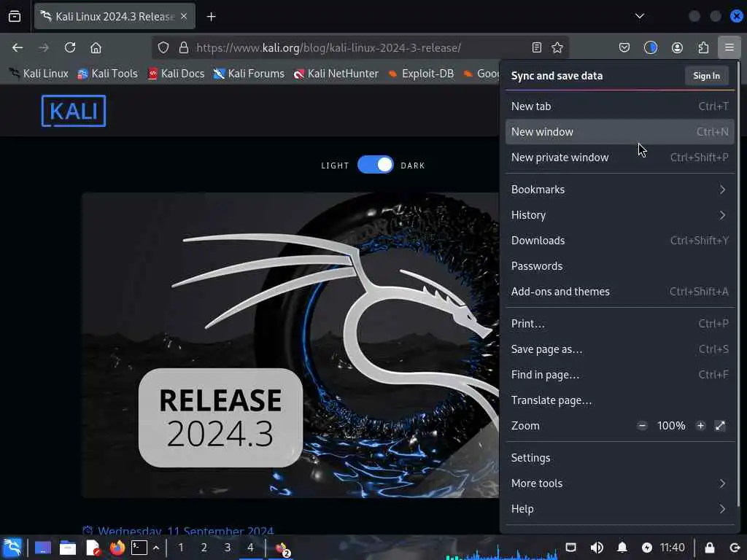Screen dimensions: 747x560
Task: Open the Firefox tab list icon
Action: click(15, 17)
